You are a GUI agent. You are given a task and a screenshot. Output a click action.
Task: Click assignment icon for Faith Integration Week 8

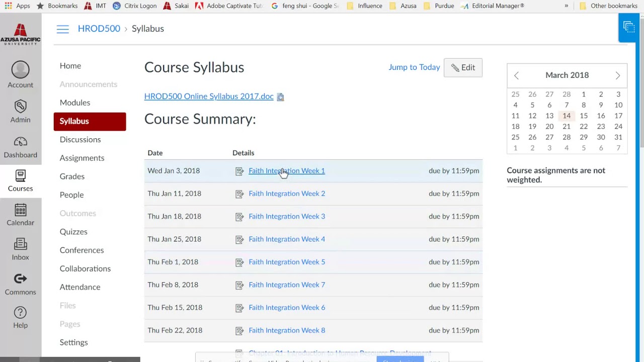[239, 331]
